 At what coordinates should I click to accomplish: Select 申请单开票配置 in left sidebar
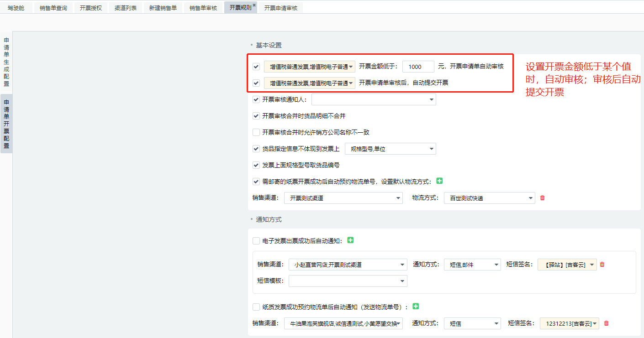(x=6, y=124)
